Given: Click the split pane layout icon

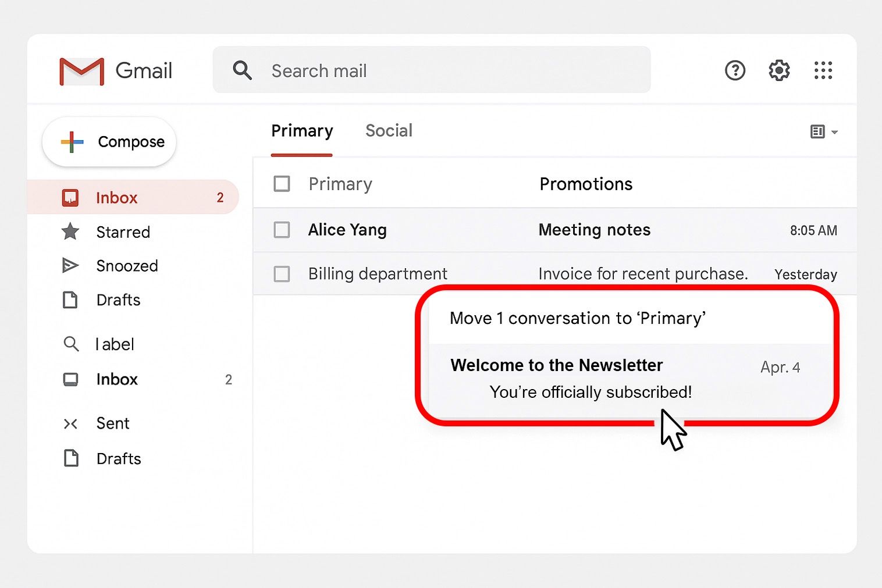Looking at the screenshot, I should (x=818, y=131).
